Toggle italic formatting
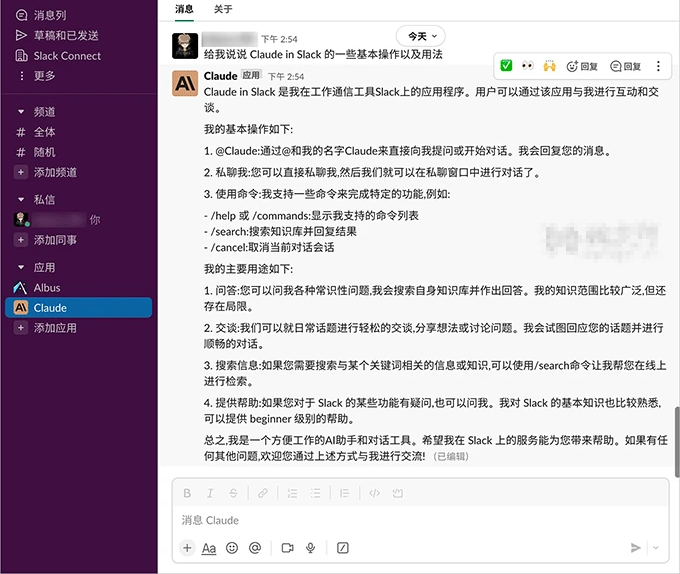Screen dimensions: 680x574 click(x=210, y=493)
